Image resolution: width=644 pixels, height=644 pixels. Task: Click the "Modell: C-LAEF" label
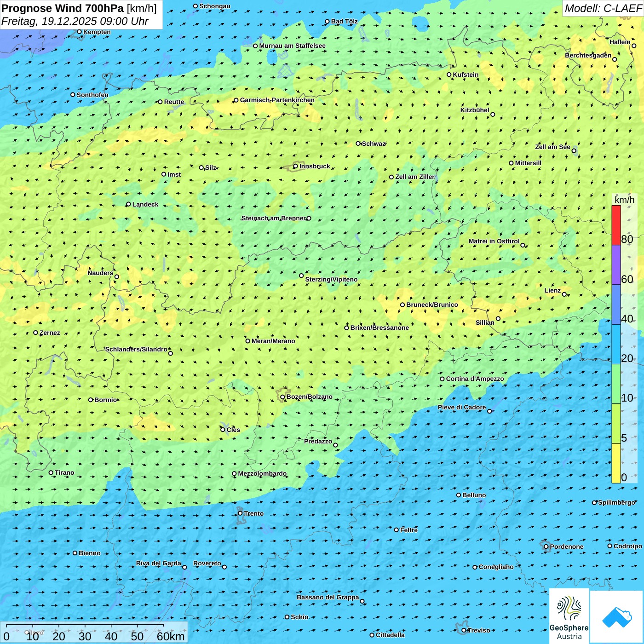tap(603, 8)
